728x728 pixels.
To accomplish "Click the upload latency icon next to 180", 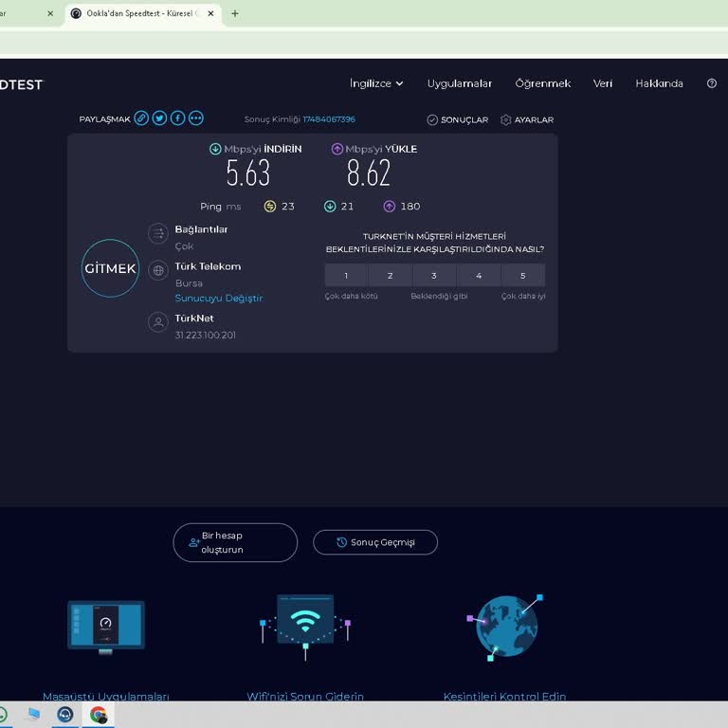I will point(389,206).
